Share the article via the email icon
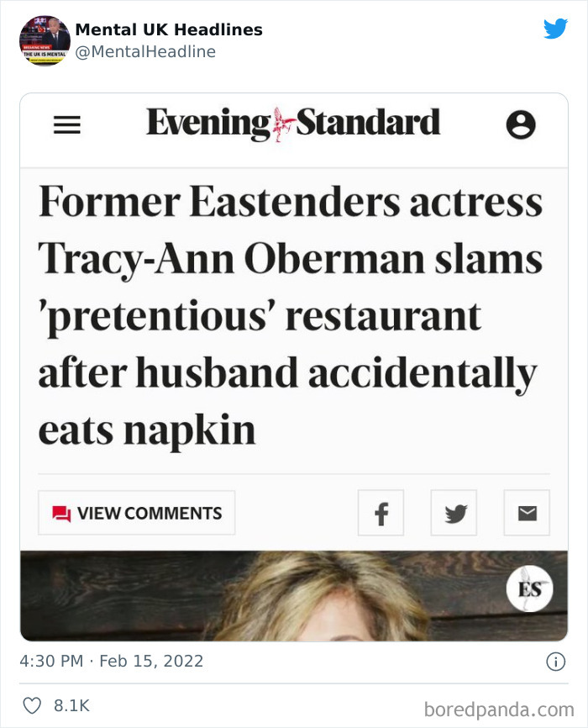 click(527, 513)
